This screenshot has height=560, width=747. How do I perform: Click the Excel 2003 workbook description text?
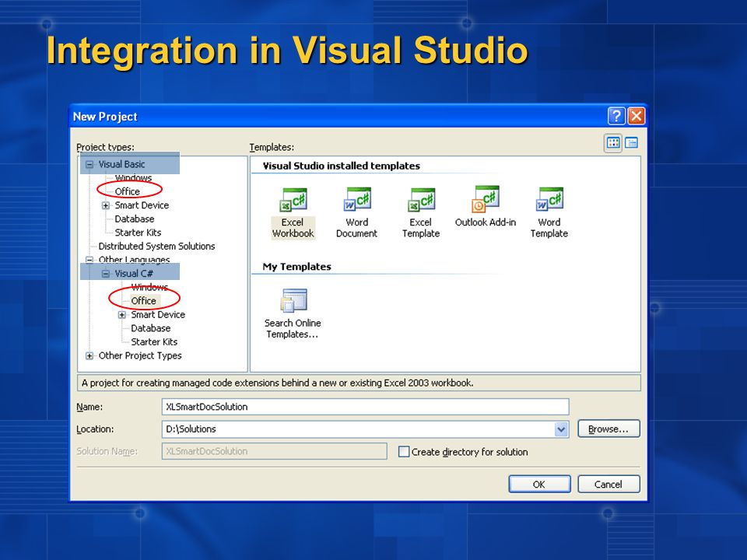coord(277,383)
